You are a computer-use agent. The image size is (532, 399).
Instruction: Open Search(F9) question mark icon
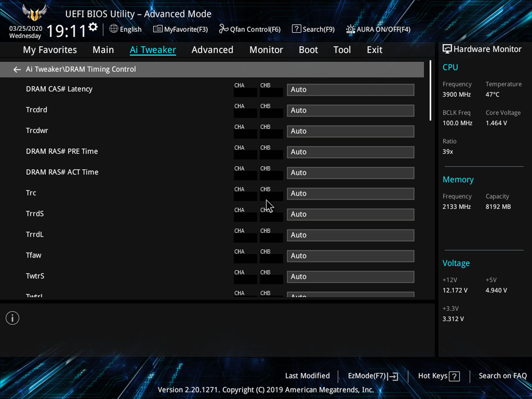point(296,29)
